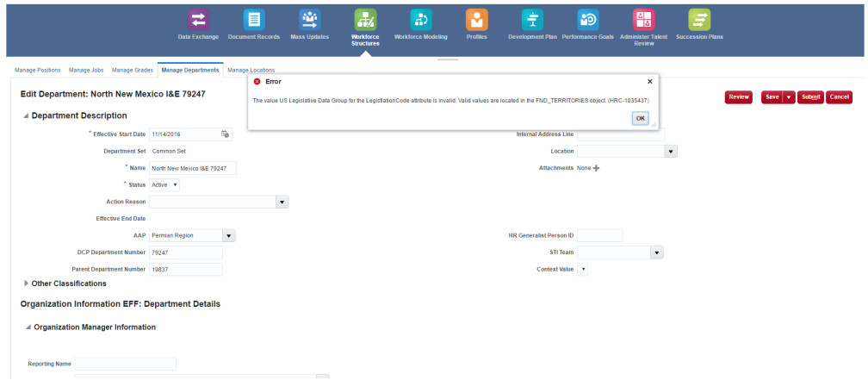Click the red error icon in dialog
This screenshot has width=868, height=380.
click(257, 81)
